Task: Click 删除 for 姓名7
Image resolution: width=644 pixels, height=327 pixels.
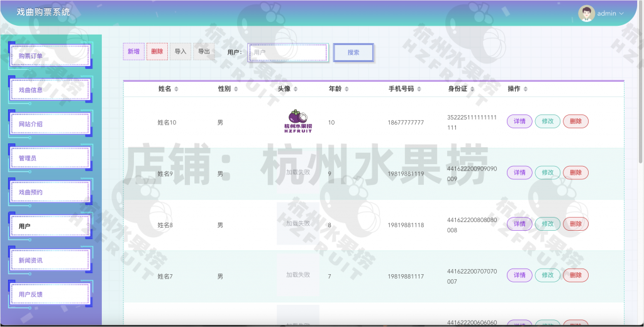Action: coord(576,275)
